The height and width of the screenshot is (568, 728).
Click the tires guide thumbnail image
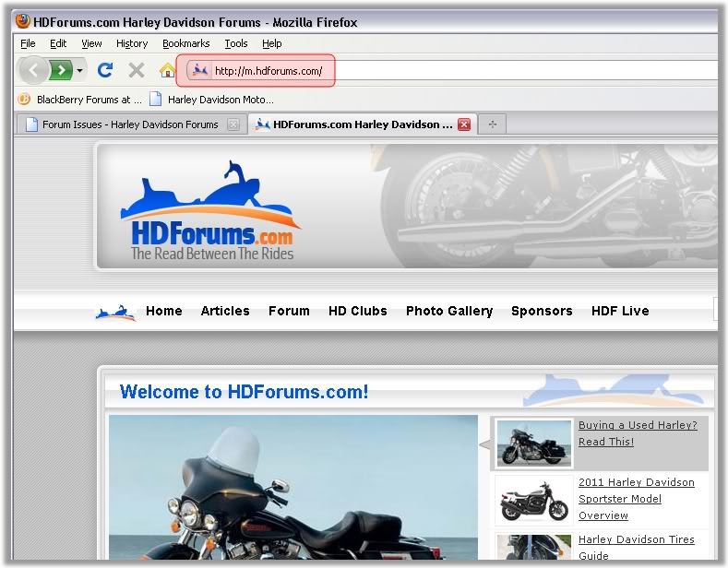click(534, 548)
